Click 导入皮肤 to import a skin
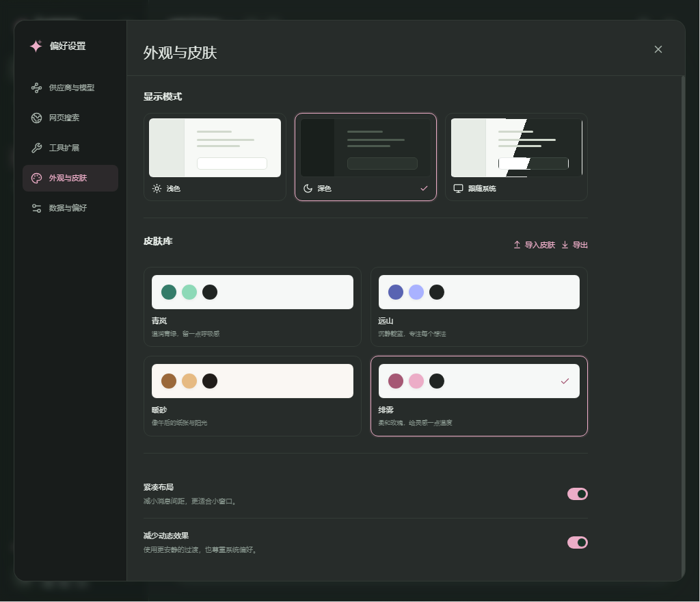Screen dimensions: 700x602 point(535,245)
